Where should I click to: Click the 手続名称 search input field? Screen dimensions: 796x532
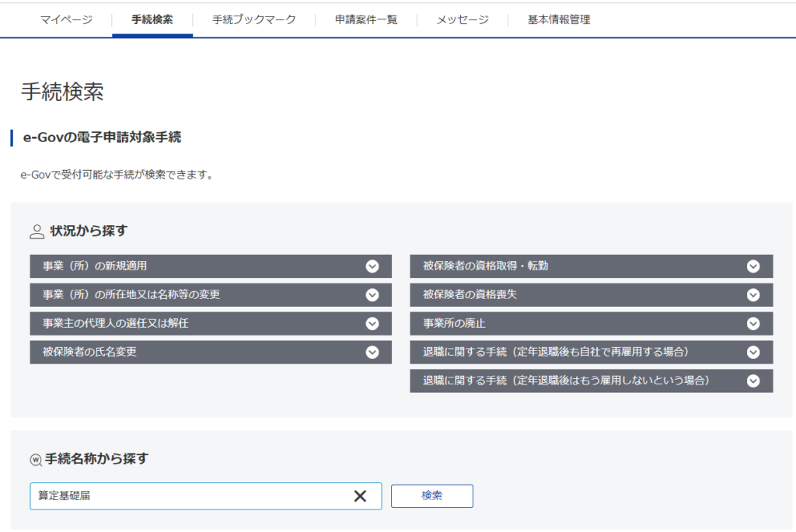click(x=187, y=496)
